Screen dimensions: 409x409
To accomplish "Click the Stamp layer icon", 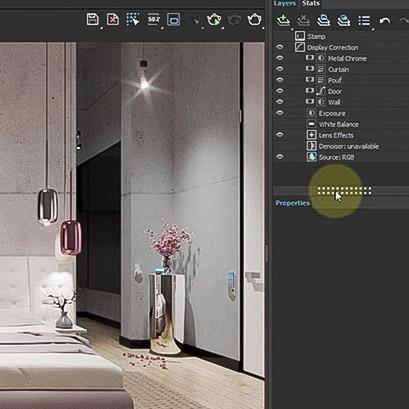I will pyautogui.click(x=300, y=36).
